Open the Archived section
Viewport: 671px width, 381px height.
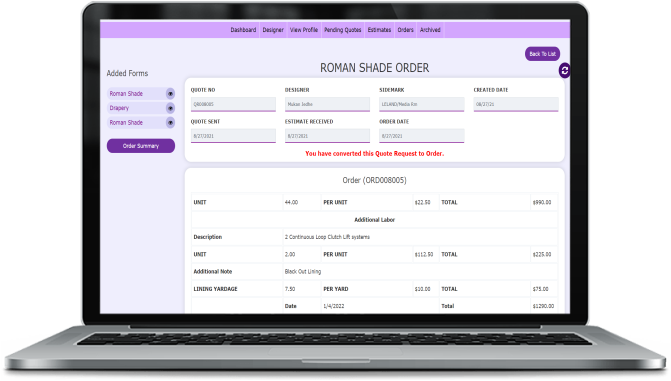(x=430, y=30)
